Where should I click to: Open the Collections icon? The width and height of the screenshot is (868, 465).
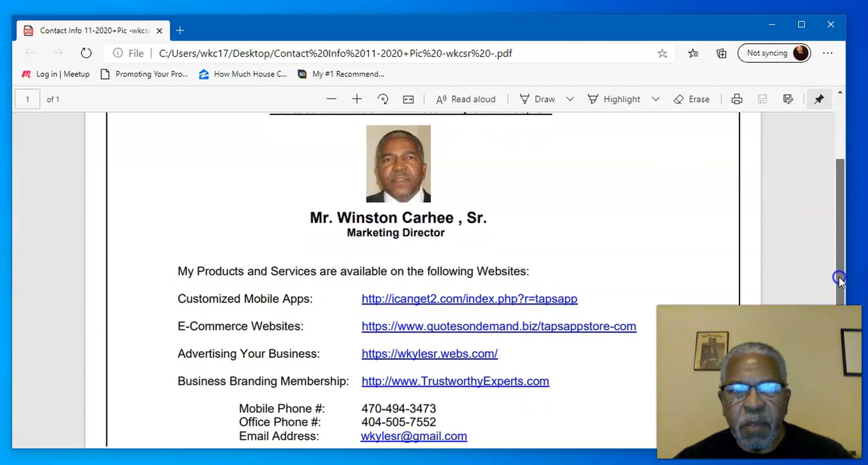(721, 54)
